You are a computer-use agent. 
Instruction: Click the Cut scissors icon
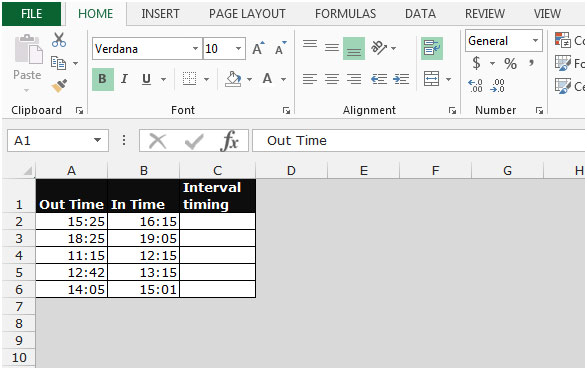59,40
